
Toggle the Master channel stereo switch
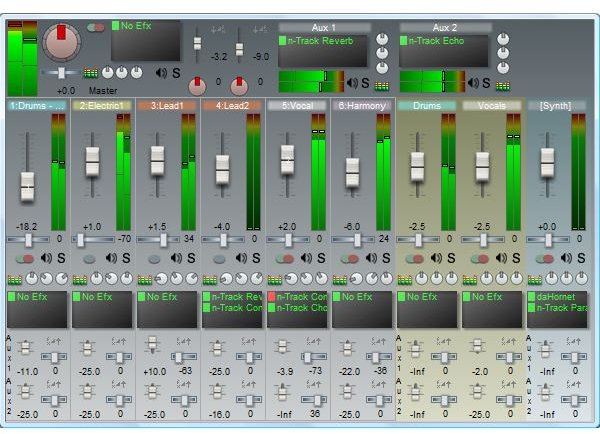(96, 28)
